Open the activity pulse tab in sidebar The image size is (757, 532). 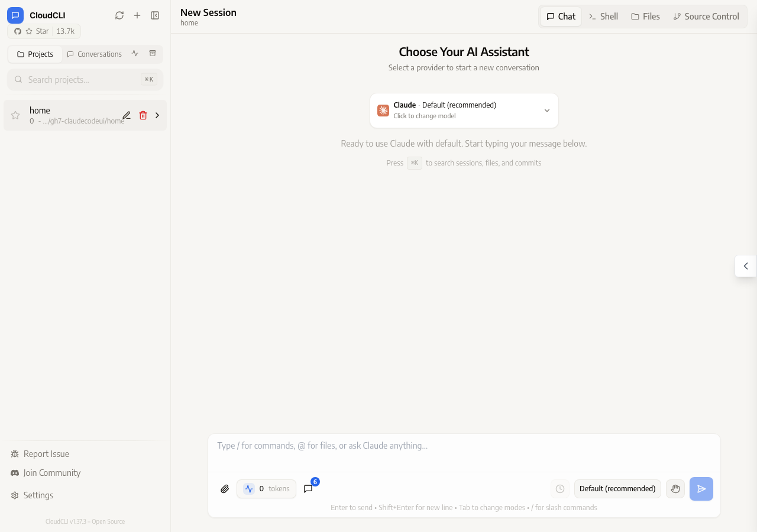point(135,54)
